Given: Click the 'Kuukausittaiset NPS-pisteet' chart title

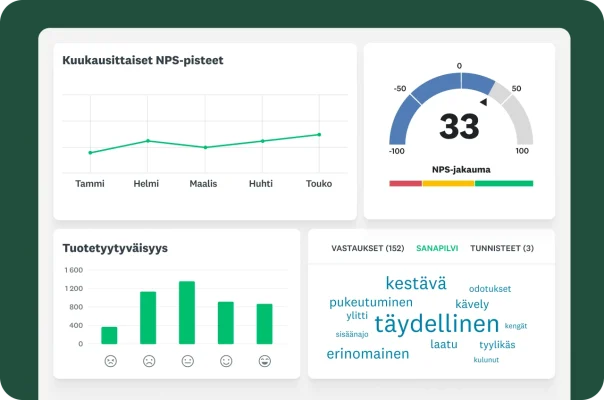Looking at the screenshot, I should click(x=143, y=61).
